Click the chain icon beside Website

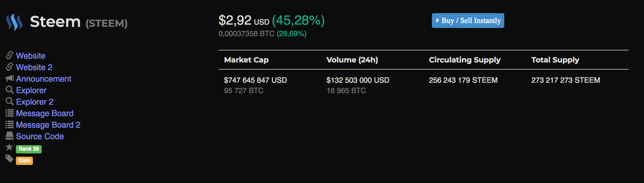coord(10,55)
